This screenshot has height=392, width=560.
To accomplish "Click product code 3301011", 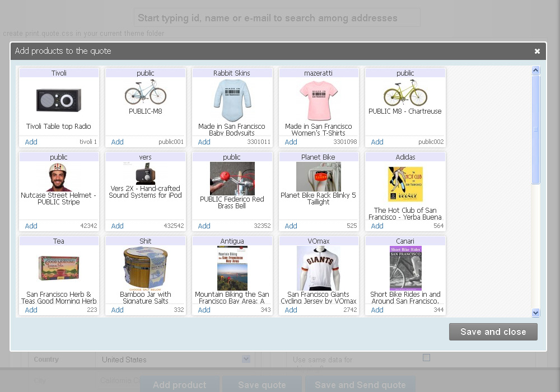I will pyautogui.click(x=259, y=142).
